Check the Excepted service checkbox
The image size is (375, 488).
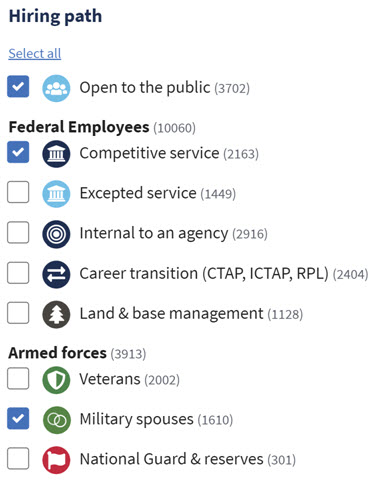pyautogui.click(x=18, y=192)
